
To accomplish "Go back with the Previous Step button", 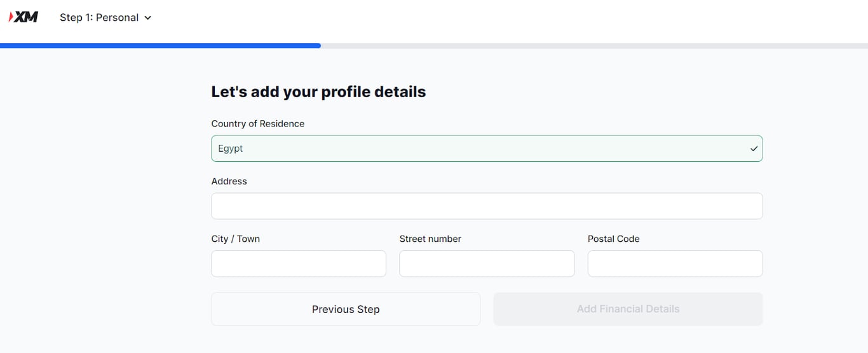I will point(346,309).
